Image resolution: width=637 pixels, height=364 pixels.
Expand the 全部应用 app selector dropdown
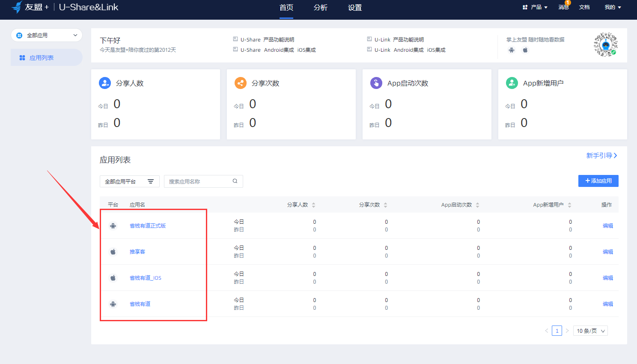click(47, 35)
